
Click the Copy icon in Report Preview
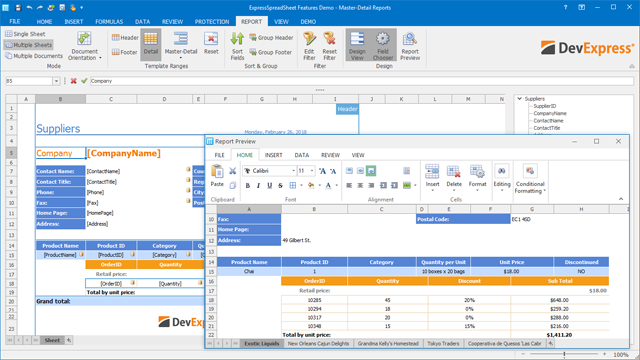(233, 185)
